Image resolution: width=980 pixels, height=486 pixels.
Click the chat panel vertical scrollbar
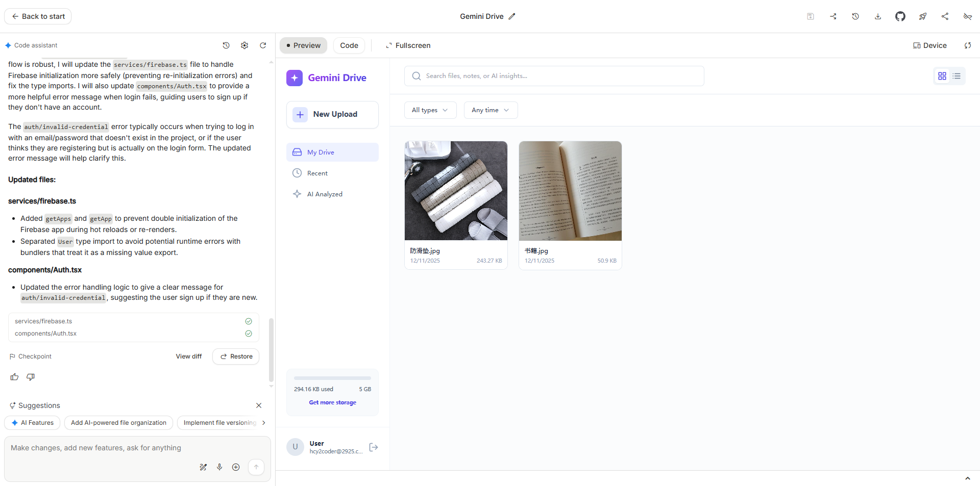tap(271, 350)
